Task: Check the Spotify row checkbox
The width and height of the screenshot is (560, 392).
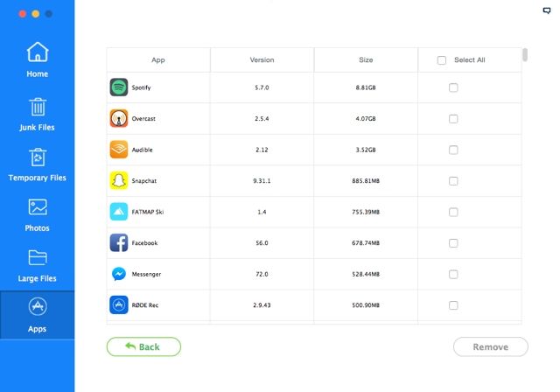Action: 453,87
